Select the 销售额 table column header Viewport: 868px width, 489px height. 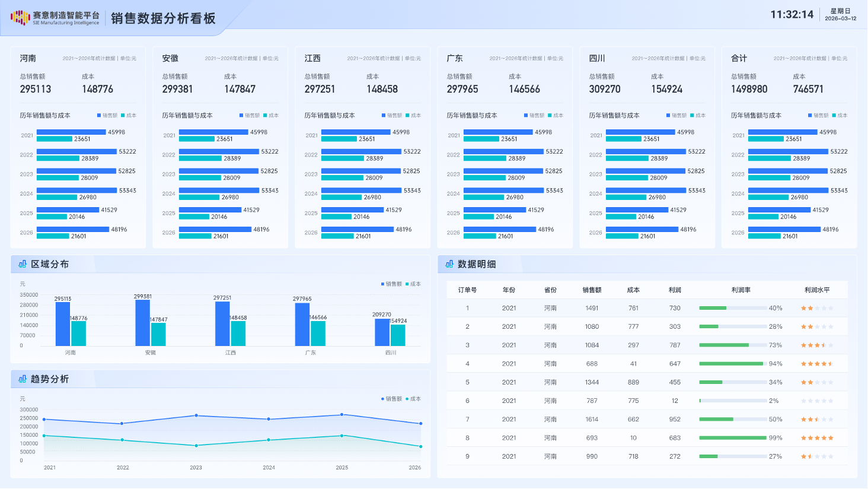tap(592, 290)
